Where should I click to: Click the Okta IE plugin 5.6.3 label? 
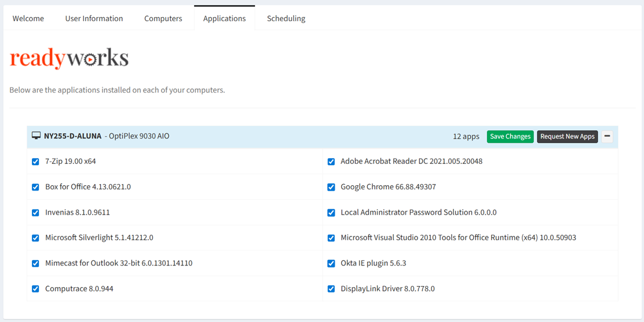[x=373, y=264]
